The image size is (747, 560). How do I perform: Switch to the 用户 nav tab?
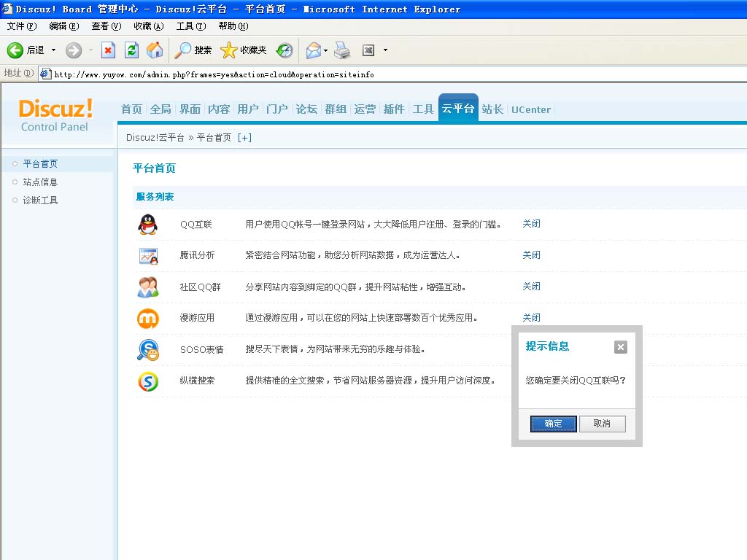click(x=248, y=109)
